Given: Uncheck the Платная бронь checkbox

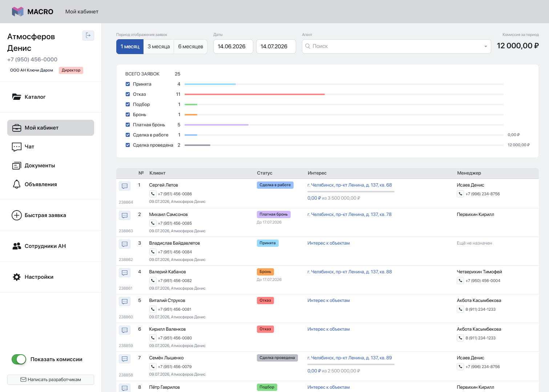Looking at the screenshot, I should tap(128, 124).
